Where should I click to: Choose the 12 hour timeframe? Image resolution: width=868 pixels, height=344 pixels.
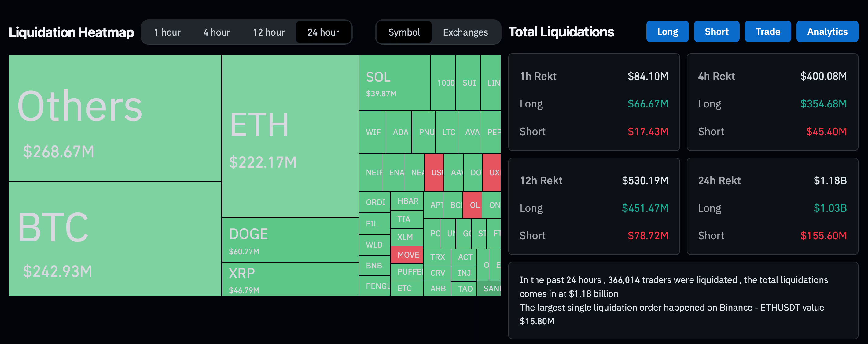(x=269, y=32)
